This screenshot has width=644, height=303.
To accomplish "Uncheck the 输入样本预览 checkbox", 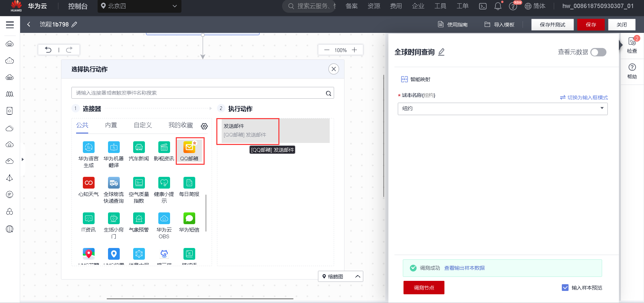I will 565,288.
